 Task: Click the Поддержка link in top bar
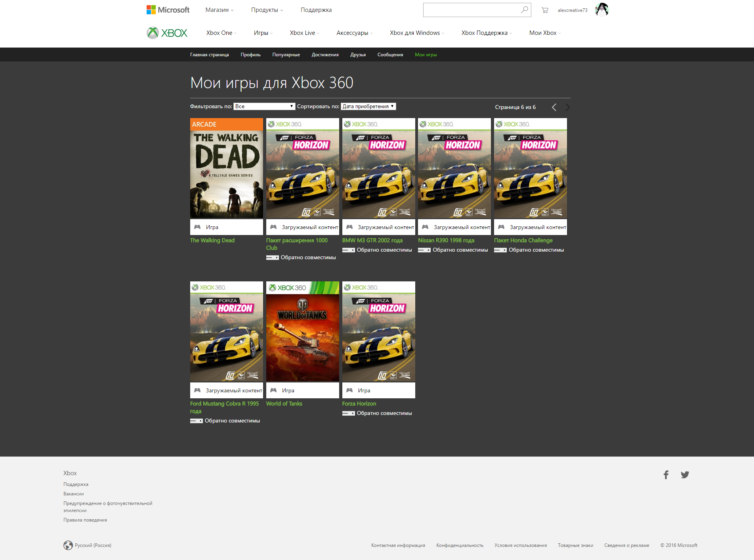[x=316, y=10]
